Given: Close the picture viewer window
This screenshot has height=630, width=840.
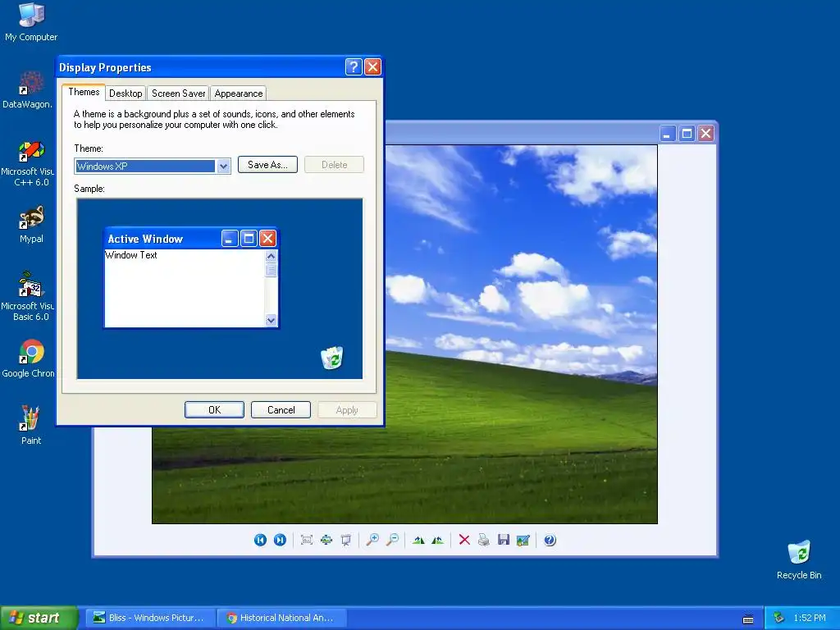Looking at the screenshot, I should click(706, 134).
